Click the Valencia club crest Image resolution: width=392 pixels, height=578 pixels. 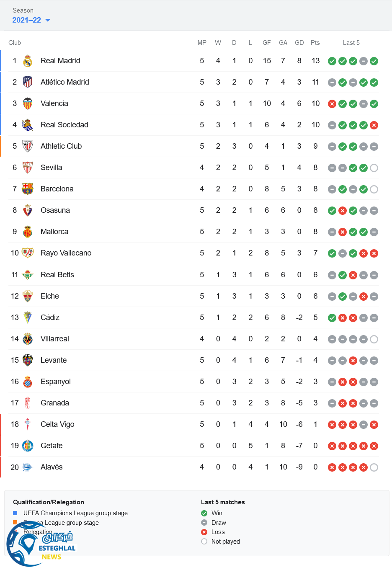click(28, 103)
